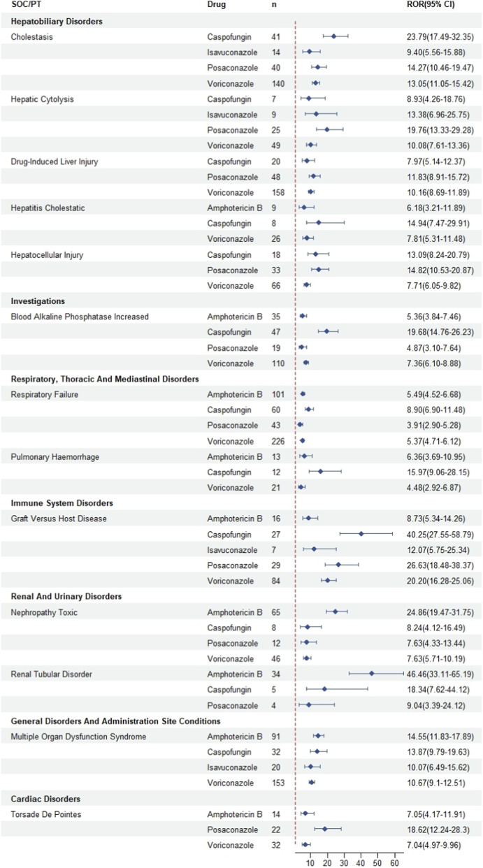Screen dimensions: 483x868
Task: Select 'Respiratory, Thoracic And Mediastinal Disorders' heading
Action: click(106, 379)
